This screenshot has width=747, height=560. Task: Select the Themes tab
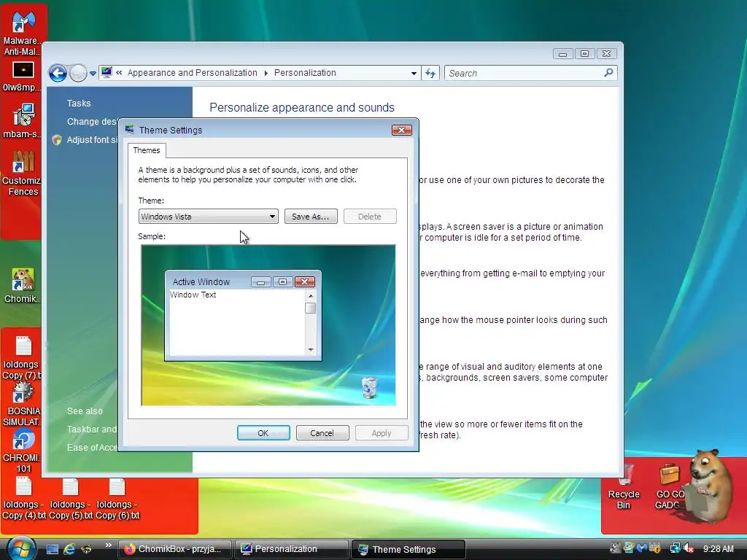coord(147,150)
